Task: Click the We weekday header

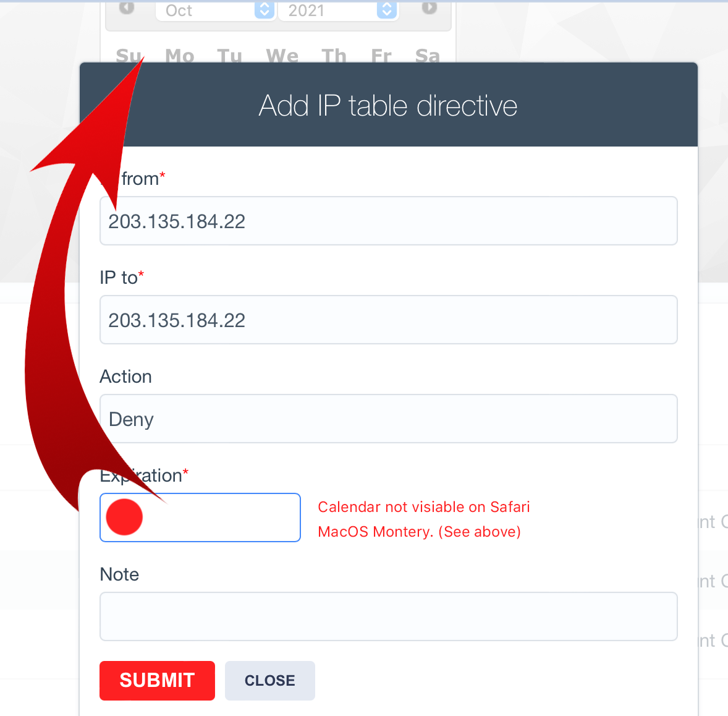Action: click(282, 56)
